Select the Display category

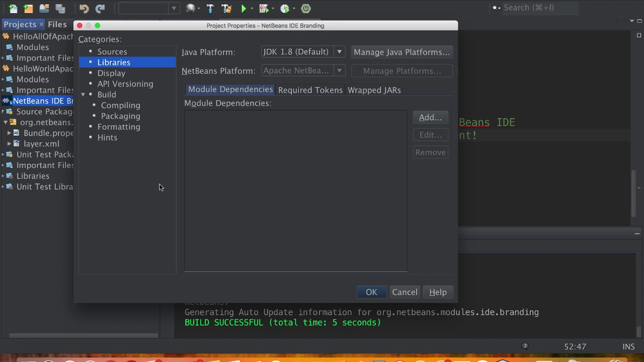111,73
